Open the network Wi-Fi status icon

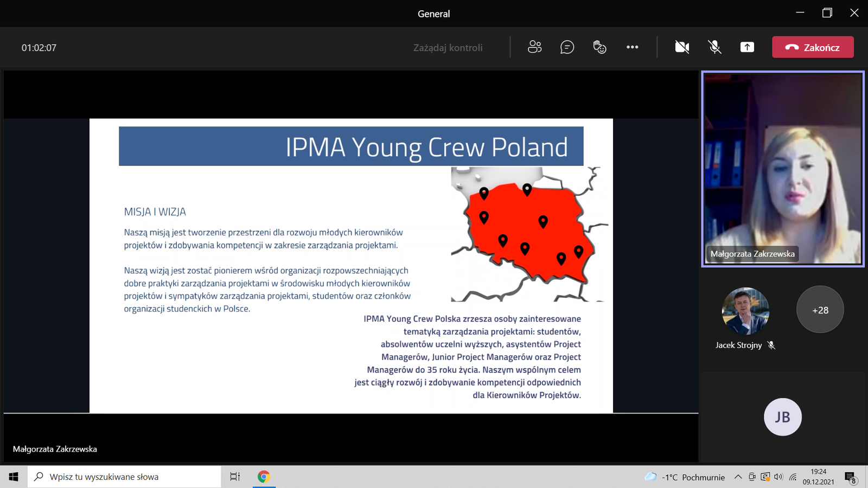pyautogui.click(x=793, y=477)
